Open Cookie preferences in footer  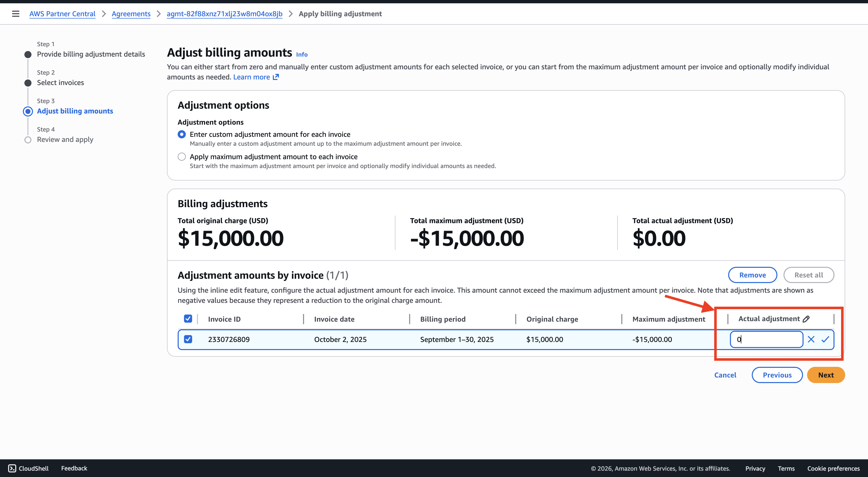click(833, 469)
